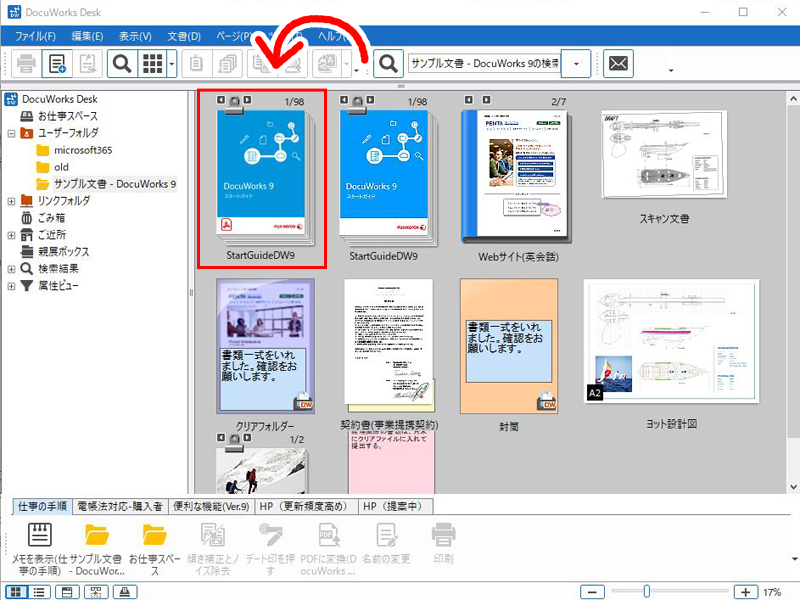Click the magnifier icon beside the grid view button
Screen dimensions: 800x600
[x=122, y=64]
